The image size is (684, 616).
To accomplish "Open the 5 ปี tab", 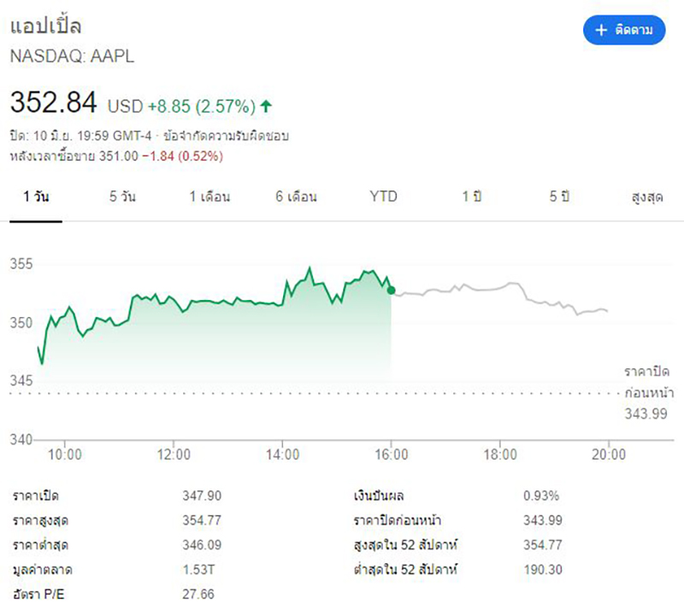I will point(560,197).
